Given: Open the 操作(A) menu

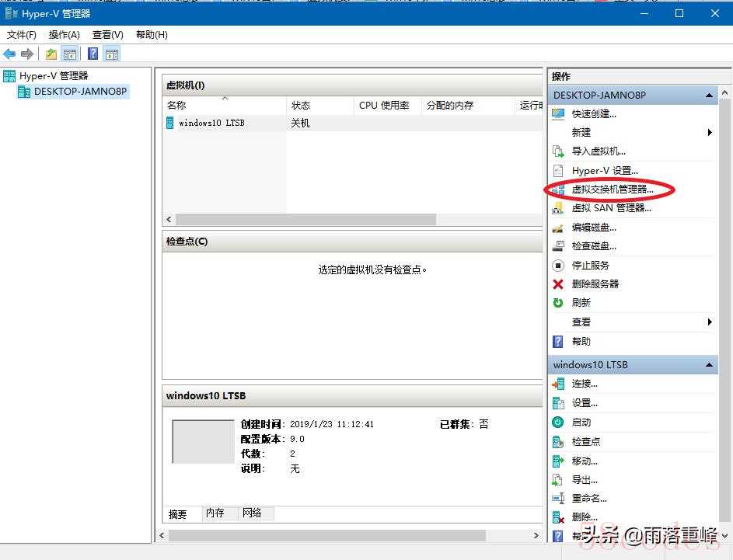Looking at the screenshot, I should pos(65,34).
